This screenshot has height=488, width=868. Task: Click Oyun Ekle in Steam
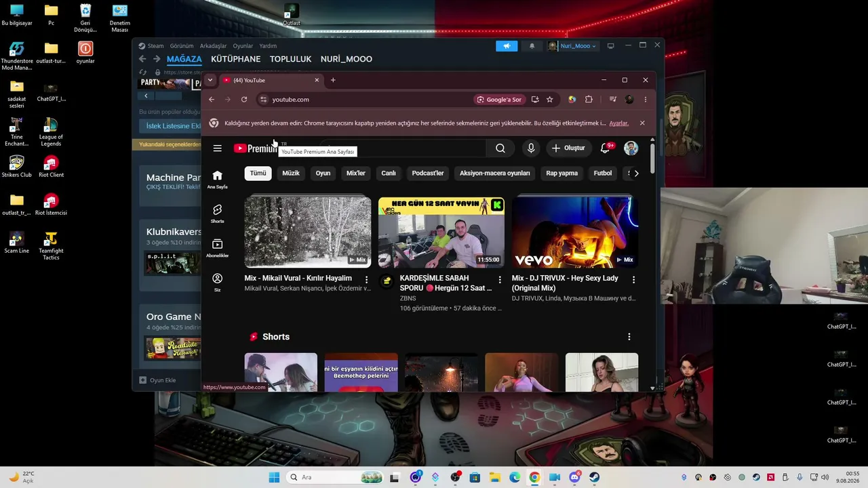point(157,380)
